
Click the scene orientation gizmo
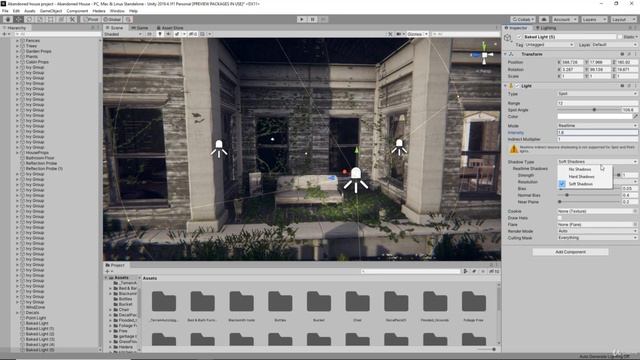pos(484,54)
